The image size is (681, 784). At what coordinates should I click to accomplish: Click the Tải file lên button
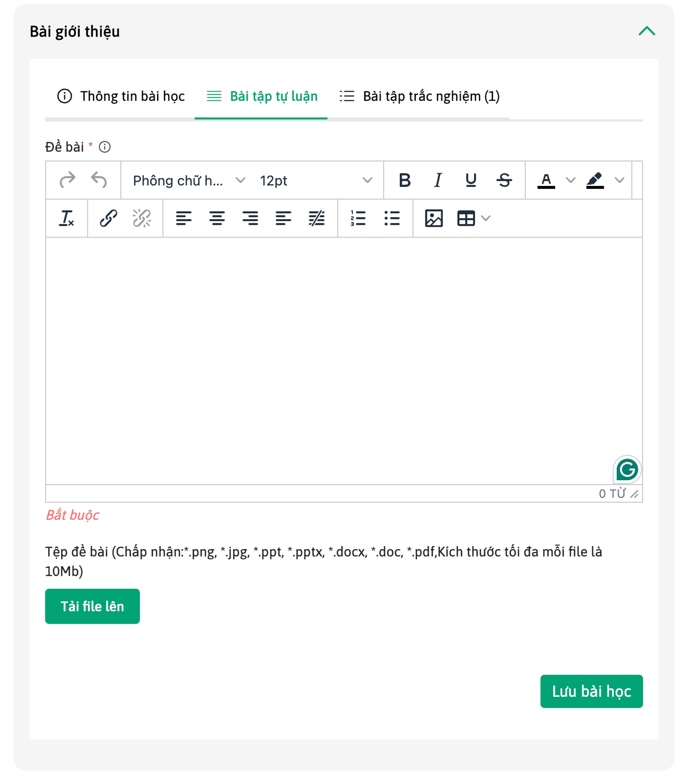click(92, 606)
